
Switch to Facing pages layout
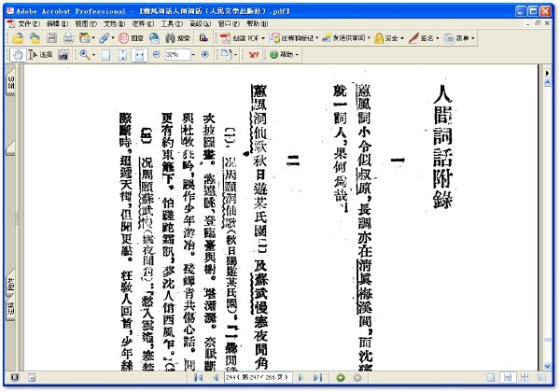pos(541,378)
